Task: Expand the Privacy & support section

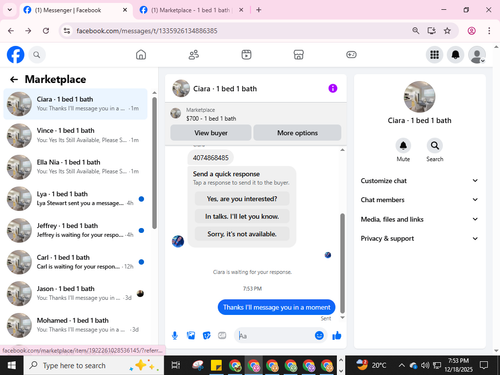Action: click(x=419, y=238)
